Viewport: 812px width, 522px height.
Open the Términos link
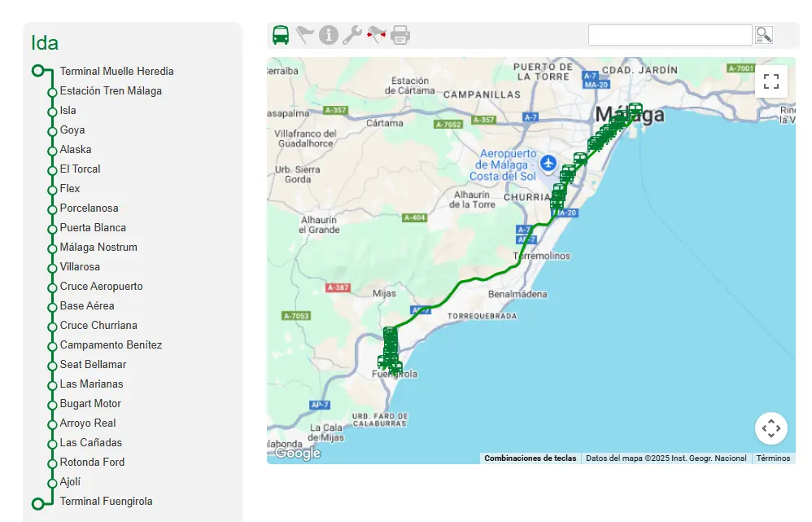[772, 458]
